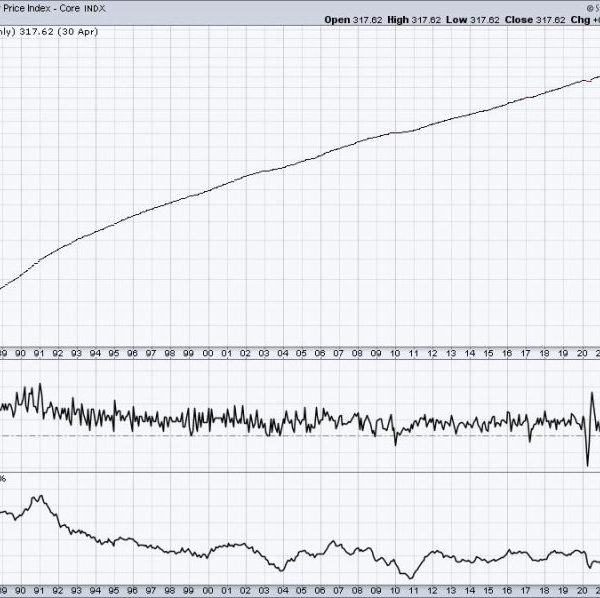This screenshot has width=600, height=598.
Task: Click the sharp 2020 downward spike in middle panel
Action: [x=587, y=463]
